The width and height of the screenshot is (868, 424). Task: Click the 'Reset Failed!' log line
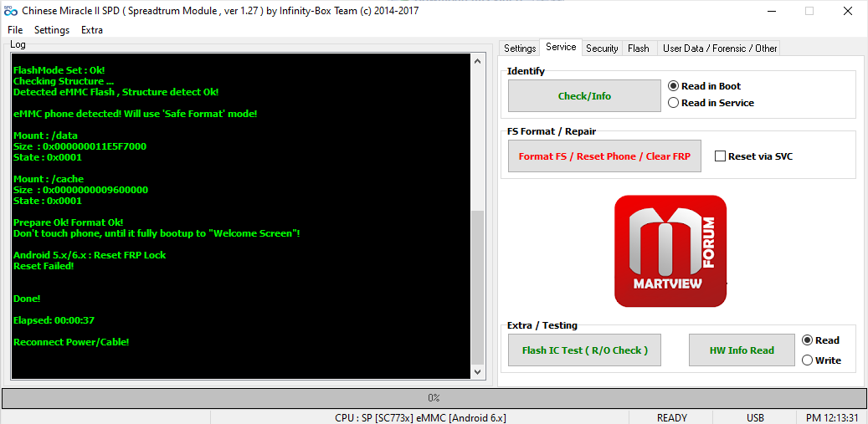coord(44,266)
